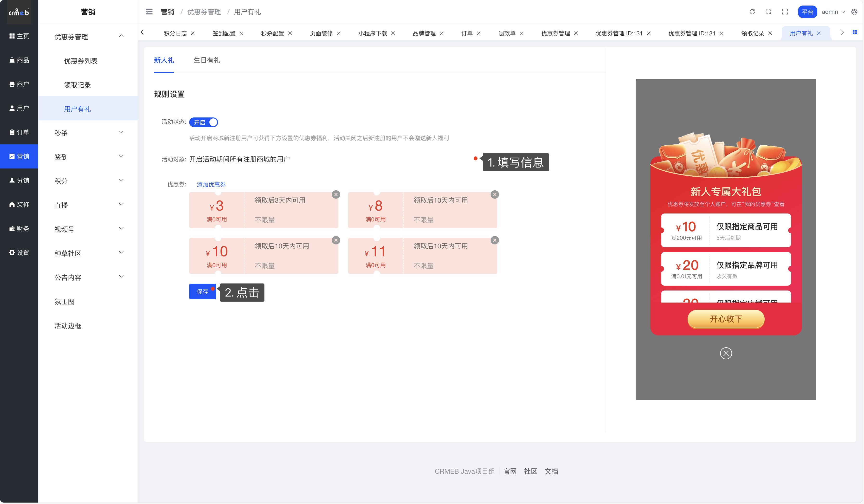Open the settings gear next to admin
This screenshot has width=864, height=504.
pyautogui.click(x=854, y=12)
